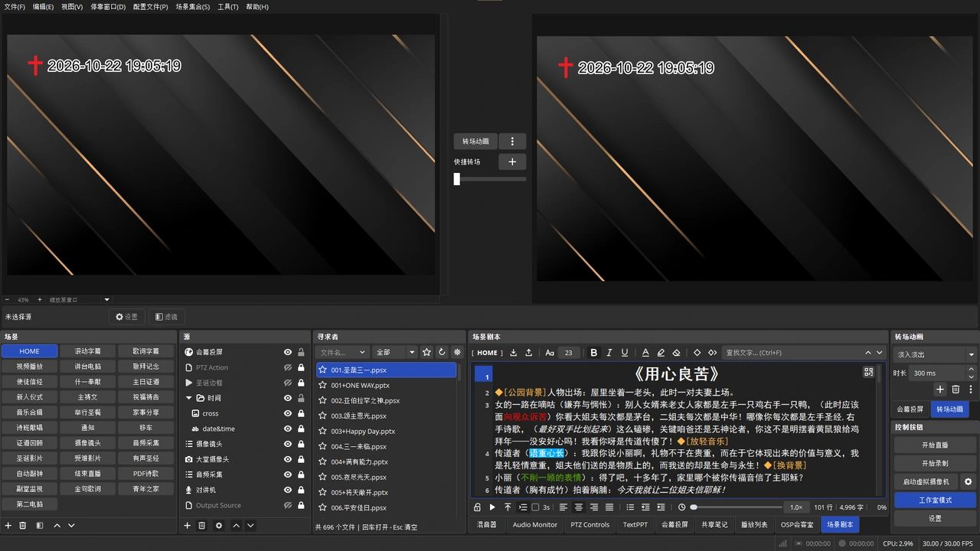This screenshot has width=980, height=551.
Task: Switch to the TextPPT tab
Action: 635,524
